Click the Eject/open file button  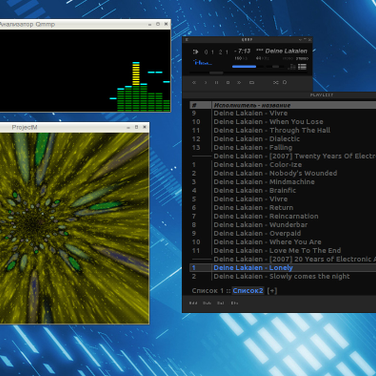(252, 82)
